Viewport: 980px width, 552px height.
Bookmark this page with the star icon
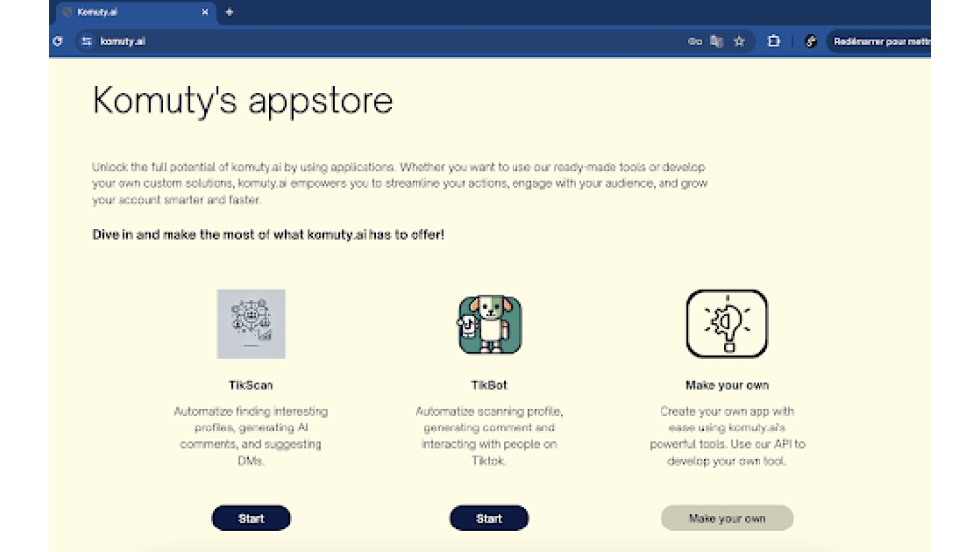click(739, 41)
